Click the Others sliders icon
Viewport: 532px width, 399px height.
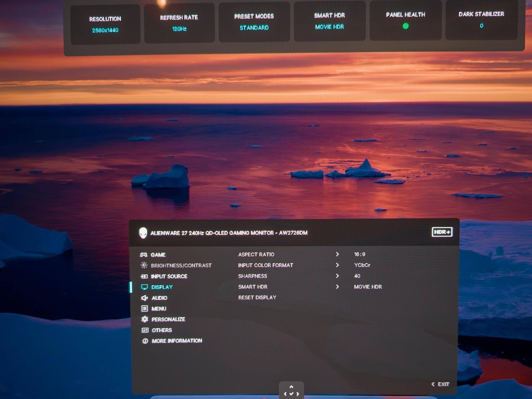pyautogui.click(x=145, y=330)
